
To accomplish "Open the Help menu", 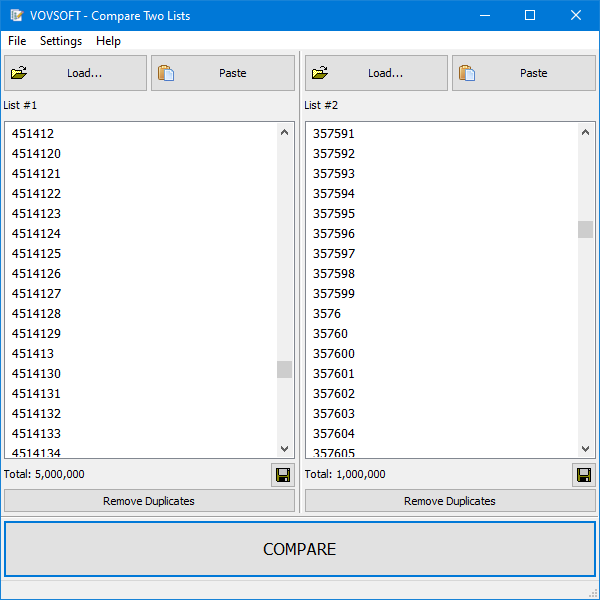I will pos(108,41).
